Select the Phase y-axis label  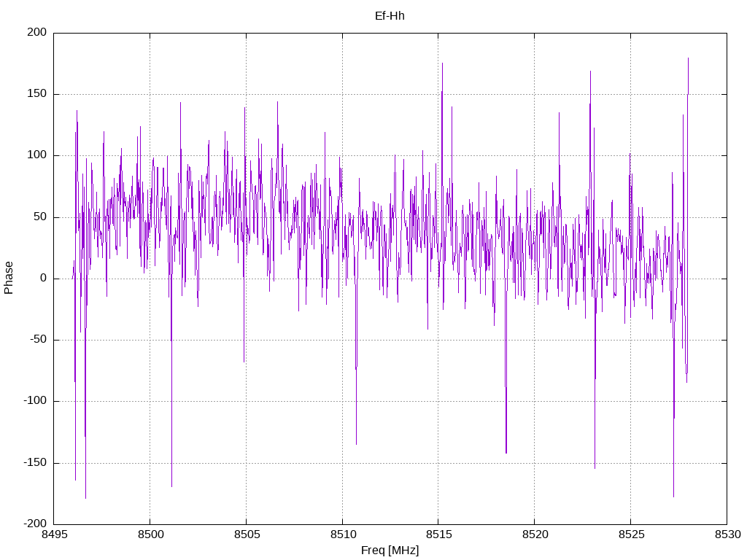9,278
